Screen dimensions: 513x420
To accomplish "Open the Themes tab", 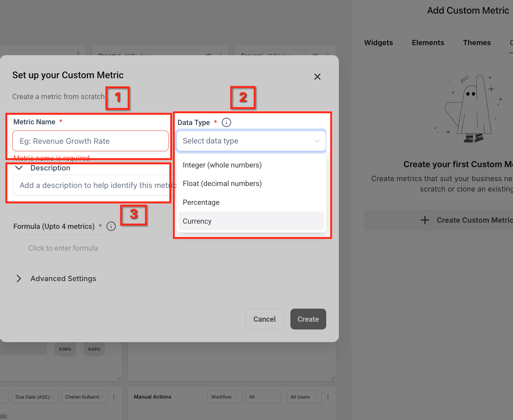I will 477,43.
